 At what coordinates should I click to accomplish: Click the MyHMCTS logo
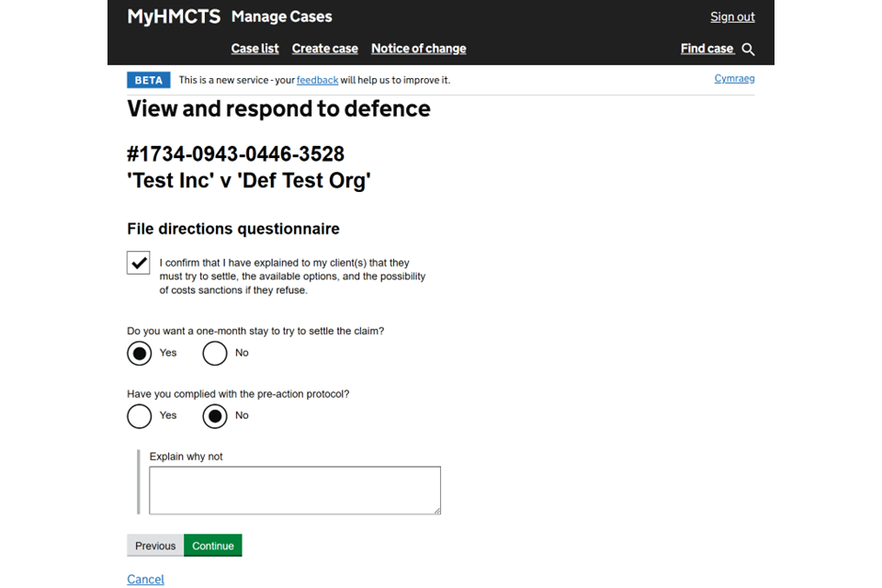(x=173, y=17)
